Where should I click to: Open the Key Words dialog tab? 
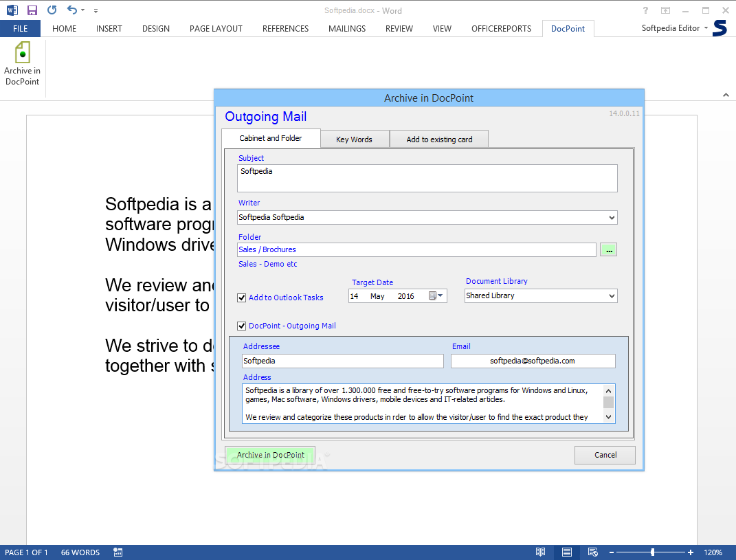tap(355, 139)
